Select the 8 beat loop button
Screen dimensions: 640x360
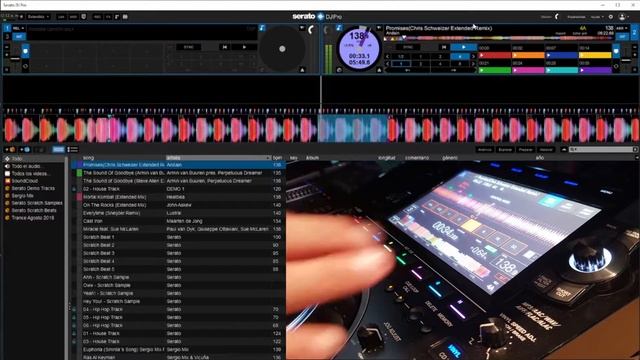[460, 64]
